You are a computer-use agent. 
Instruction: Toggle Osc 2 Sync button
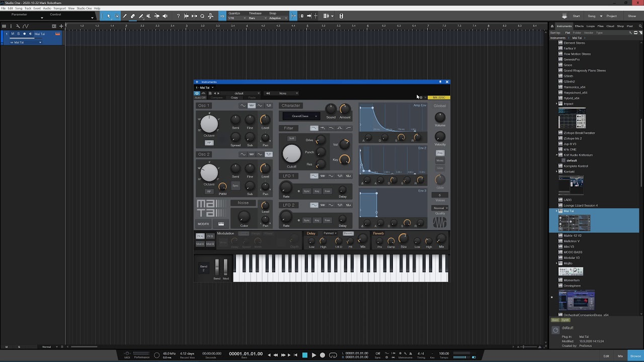235,186
